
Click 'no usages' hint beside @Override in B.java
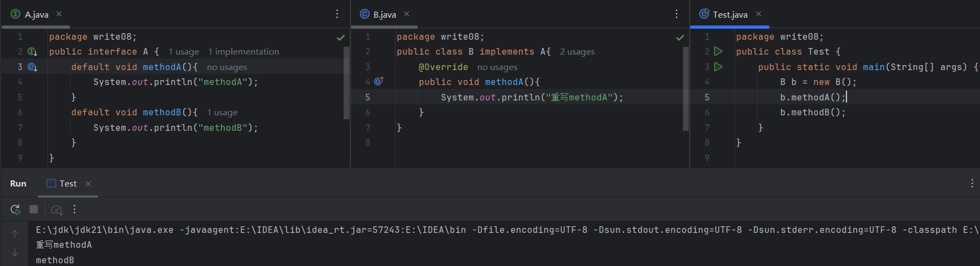point(497,67)
